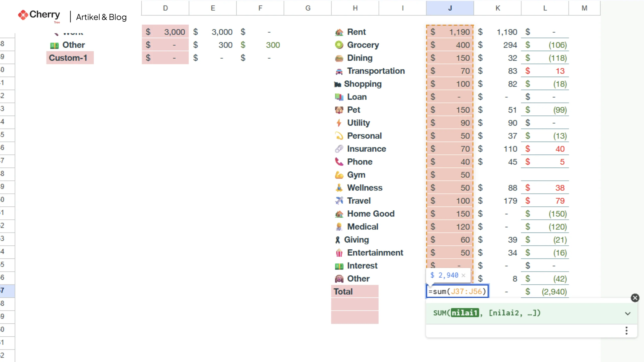This screenshot has width=644, height=362.
Task: Click the Gym flexed arm icon
Action: click(x=339, y=175)
